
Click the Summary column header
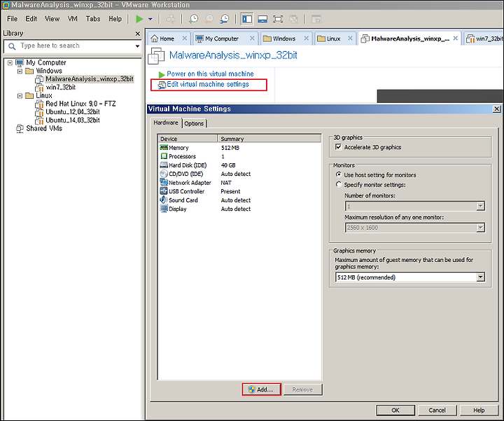tap(269, 139)
